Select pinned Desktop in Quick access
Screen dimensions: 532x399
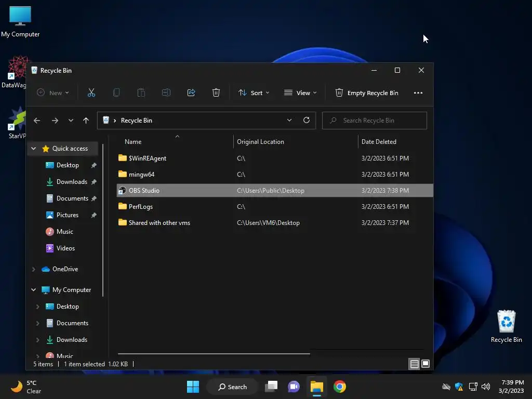click(x=68, y=165)
